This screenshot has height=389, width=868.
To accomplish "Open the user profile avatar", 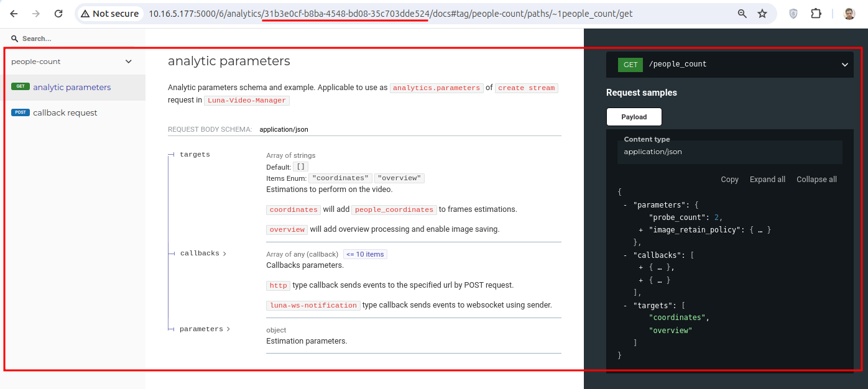I will [x=849, y=14].
